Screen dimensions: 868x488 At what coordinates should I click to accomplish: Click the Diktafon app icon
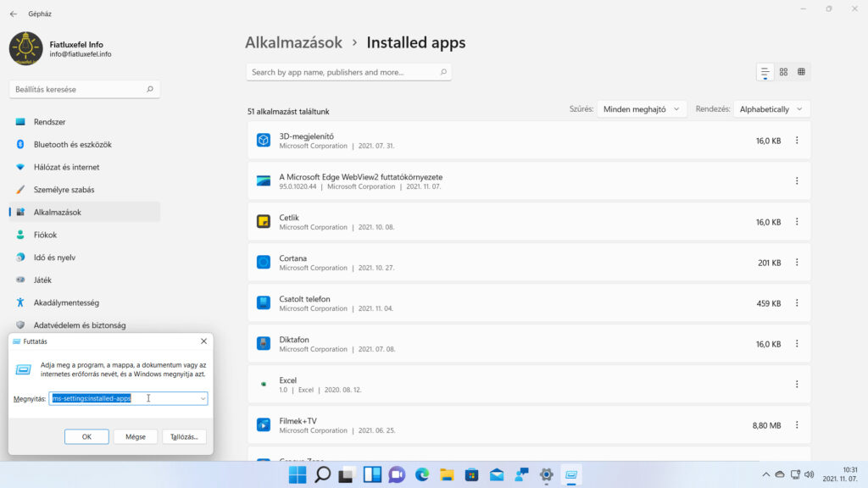264,343
